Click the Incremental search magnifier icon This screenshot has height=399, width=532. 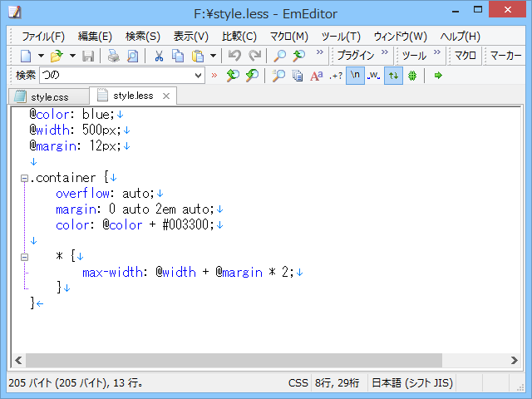pyautogui.click(x=278, y=76)
